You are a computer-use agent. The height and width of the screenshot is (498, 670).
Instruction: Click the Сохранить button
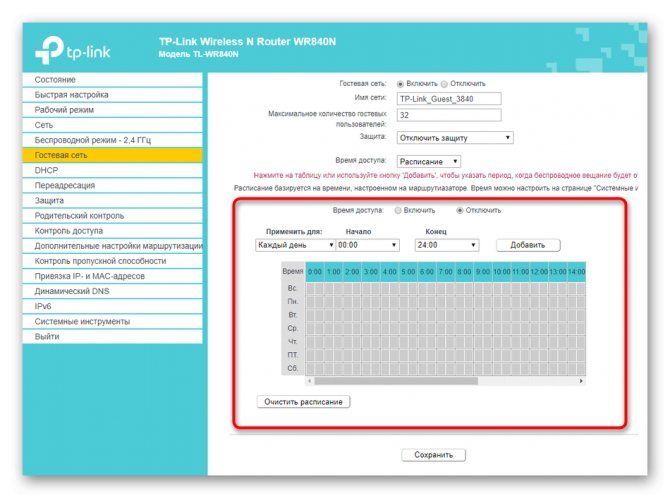click(x=433, y=455)
